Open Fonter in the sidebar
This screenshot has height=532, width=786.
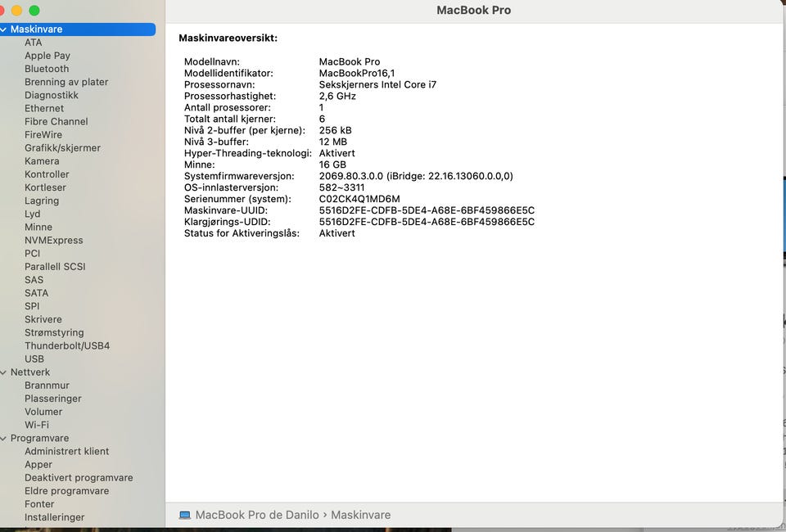pyautogui.click(x=39, y=504)
